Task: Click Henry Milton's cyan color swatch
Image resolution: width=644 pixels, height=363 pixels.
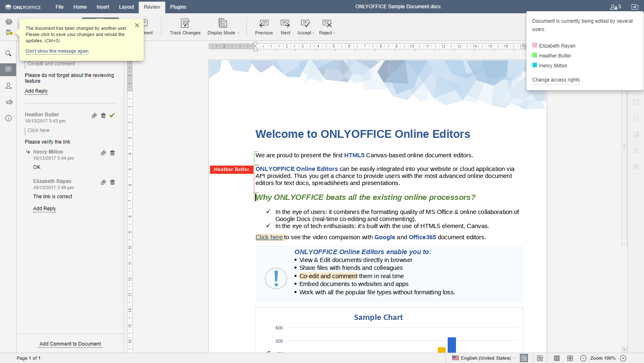Action: pyautogui.click(x=535, y=65)
